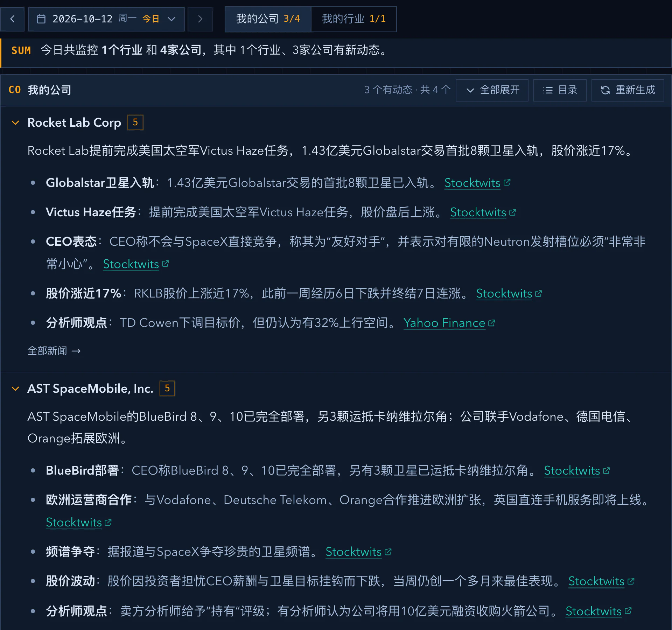Click the 今日 label in date bar
Screen dimensions: 672x630
coord(151,19)
